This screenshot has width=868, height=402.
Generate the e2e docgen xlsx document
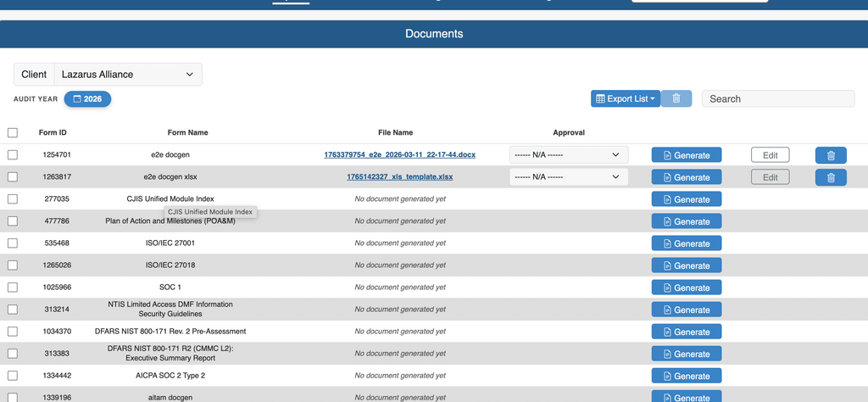coord(687,177)
